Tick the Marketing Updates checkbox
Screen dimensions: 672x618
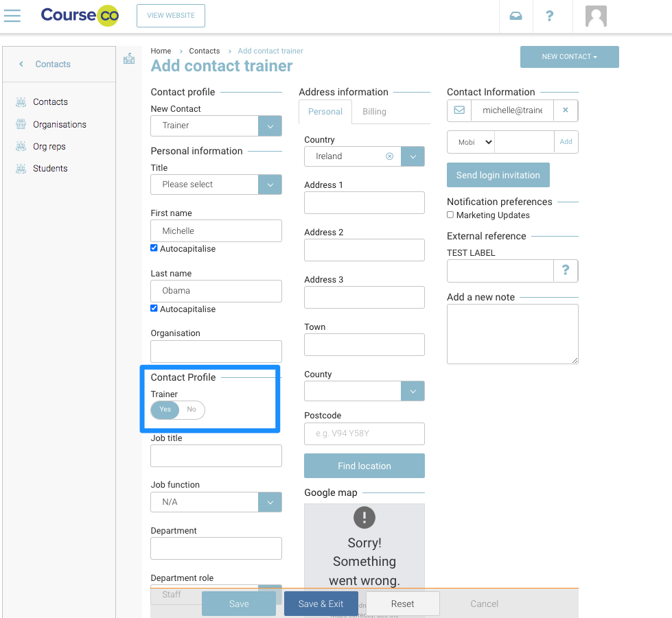[x=450, y=215]
